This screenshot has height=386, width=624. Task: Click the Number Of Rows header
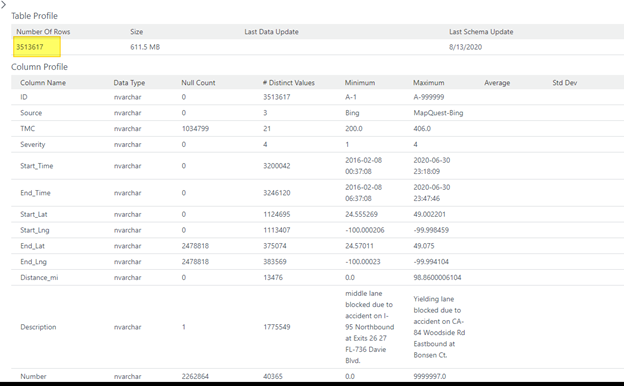pos(43,32)
